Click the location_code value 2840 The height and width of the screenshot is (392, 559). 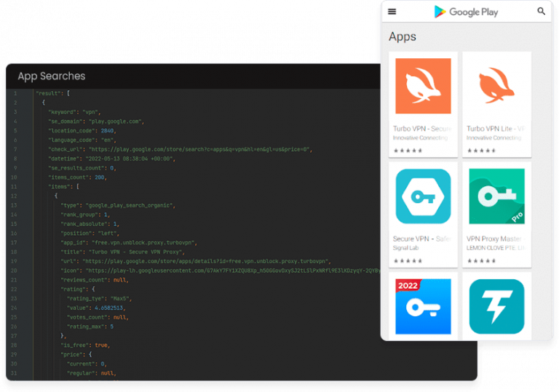click(107, 131)
